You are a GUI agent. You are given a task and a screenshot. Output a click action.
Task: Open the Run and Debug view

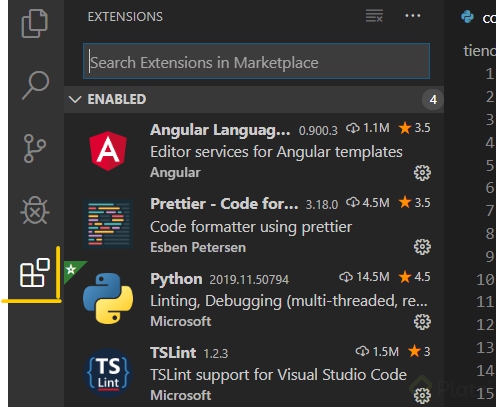(35, 211)
